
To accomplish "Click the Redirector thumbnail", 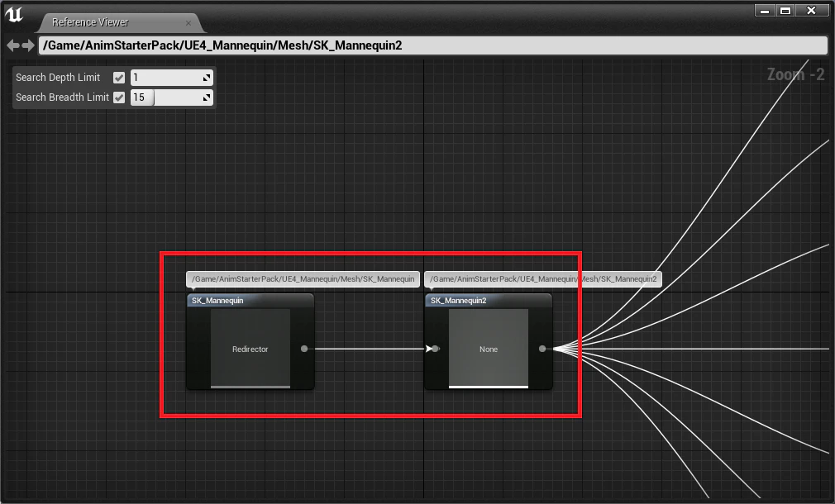I will pos(250,349).
